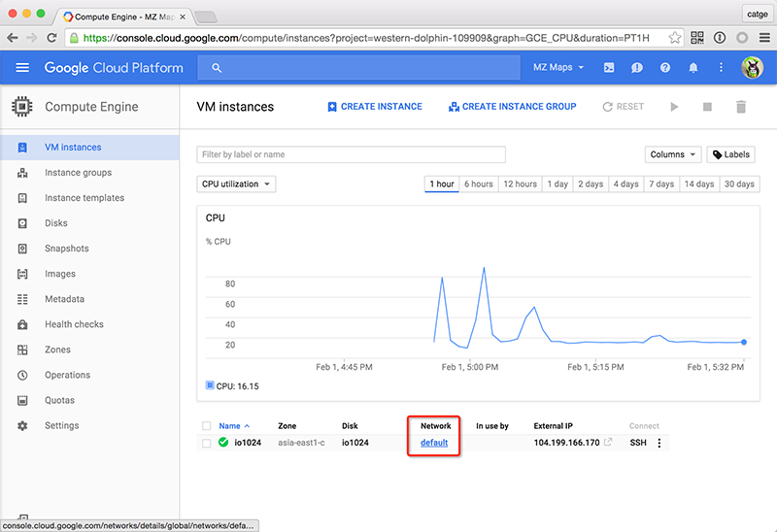Click SSH to connect to io1024
Screen dimensions: 777x532
point(638,443)
